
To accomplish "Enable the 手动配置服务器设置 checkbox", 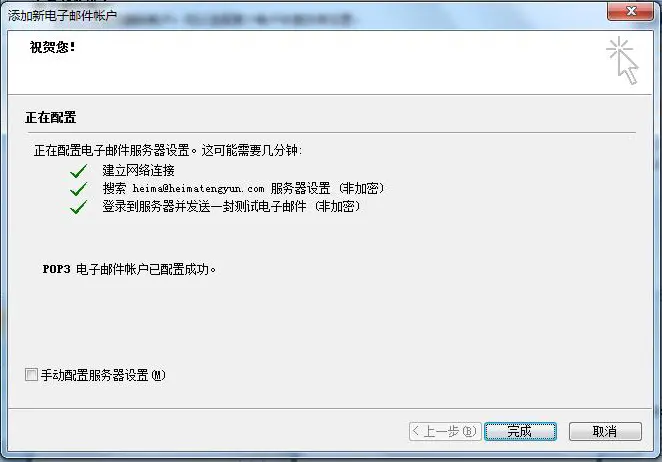I will click(31, 375).
